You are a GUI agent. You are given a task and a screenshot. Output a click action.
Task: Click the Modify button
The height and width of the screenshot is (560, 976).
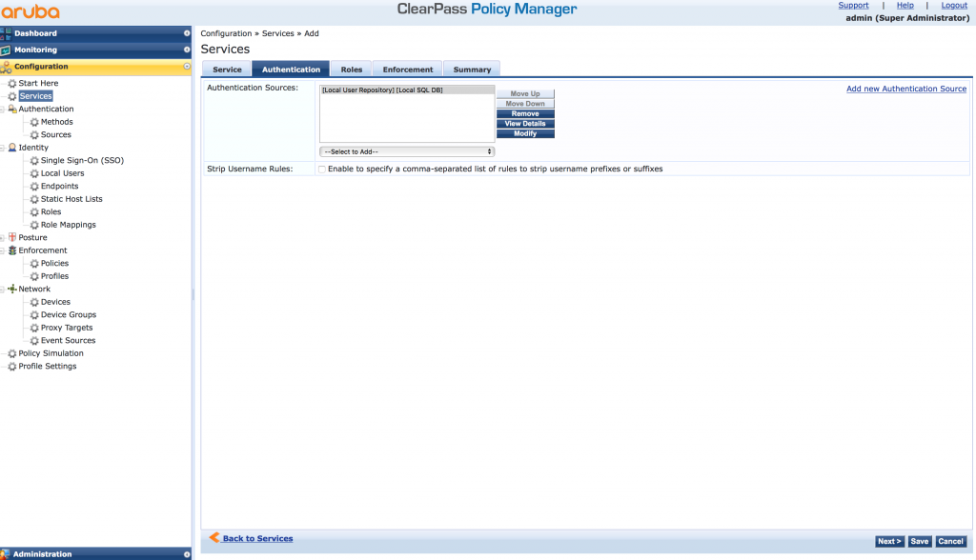(x=525, y=133)
